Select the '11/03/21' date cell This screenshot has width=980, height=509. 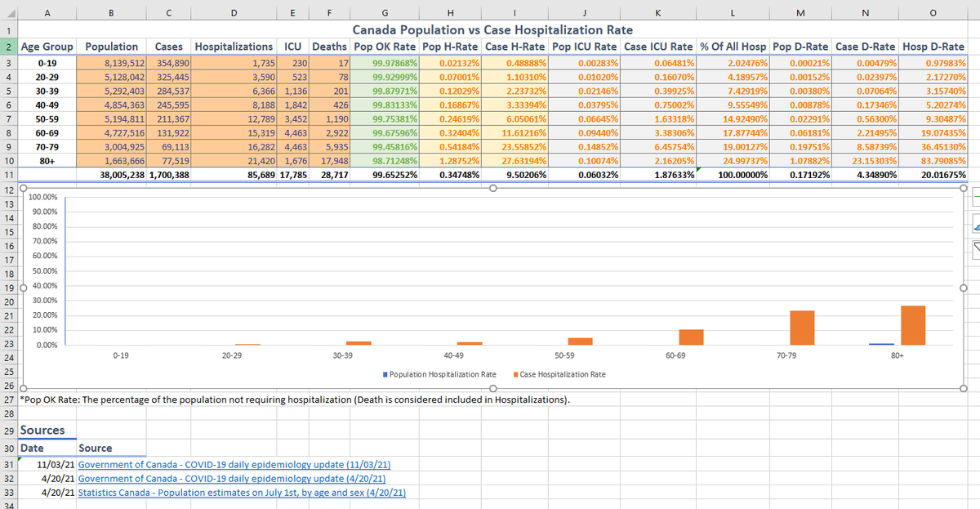pos(47,464)
